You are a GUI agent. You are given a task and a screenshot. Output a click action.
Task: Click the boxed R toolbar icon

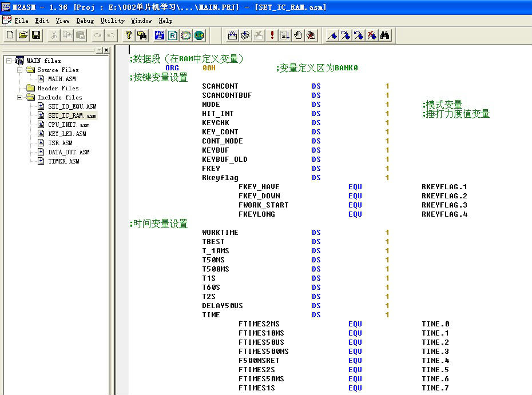(x=173, y=35)
